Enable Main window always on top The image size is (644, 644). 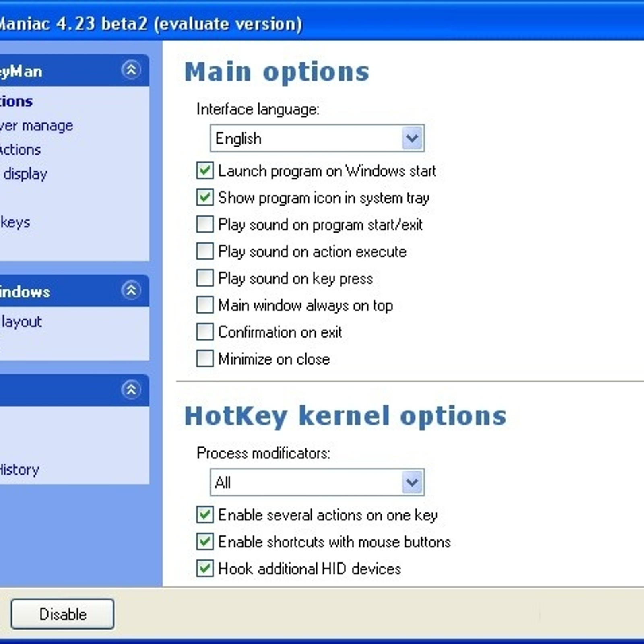coord(205,305)
